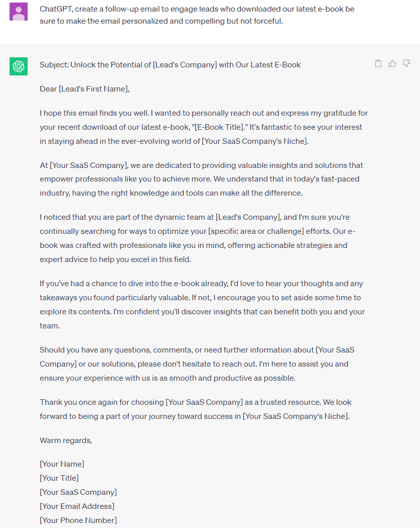This screenshot has width=420, height=528.
Task: Click the purple user avatar icon
Action: [19, 12]
